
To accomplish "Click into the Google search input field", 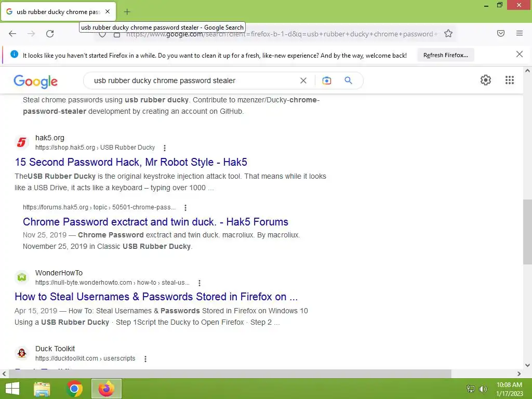I will point(193,81).
